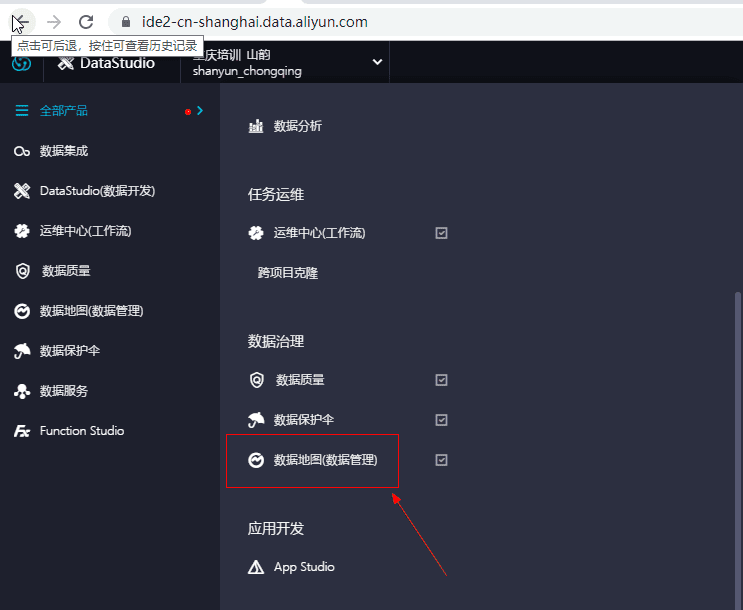This screenshot has width=743, height=610.
Task: Click 数据保护伞 umbrella icon in sidebar
Action: point(22,351)
